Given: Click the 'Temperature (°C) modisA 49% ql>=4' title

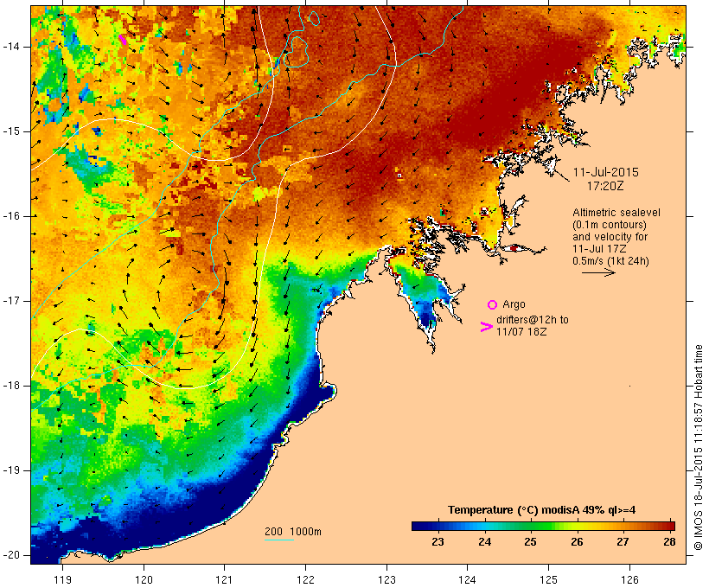Looking at the screenshot, I should click(542, 510).
